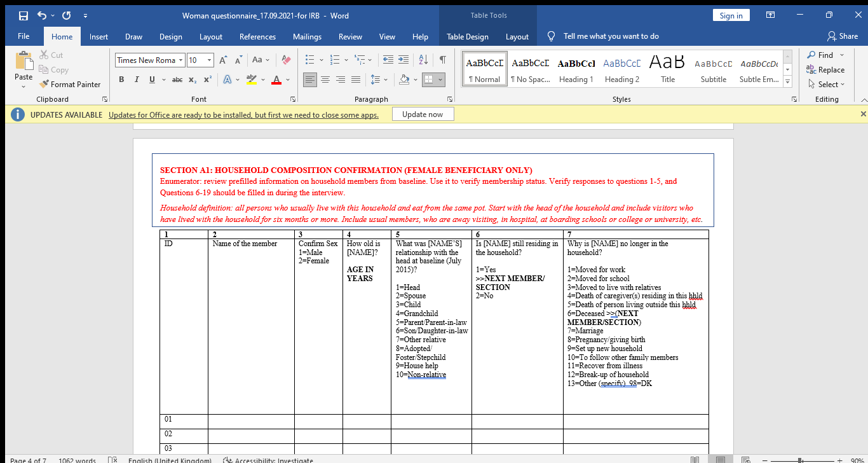This screenshot has width=868, height=463.
Task: Justify the text
Action: (356, 79)
